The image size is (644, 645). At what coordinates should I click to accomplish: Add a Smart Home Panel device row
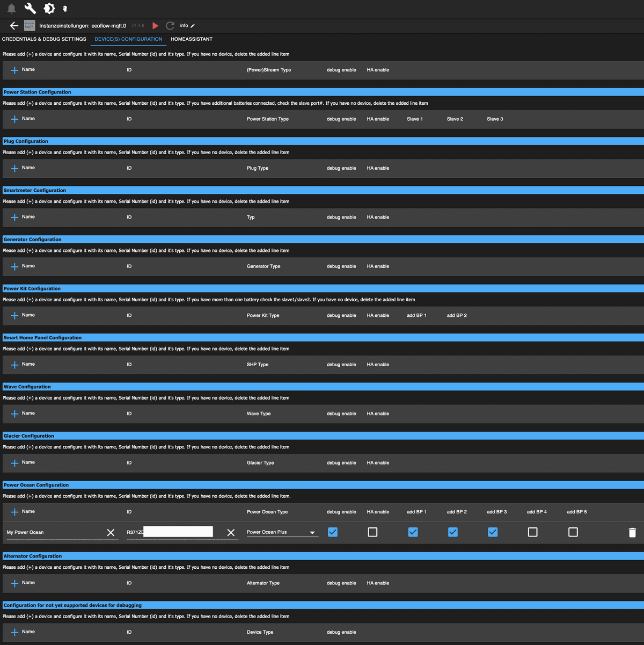[x=14, y=365]
